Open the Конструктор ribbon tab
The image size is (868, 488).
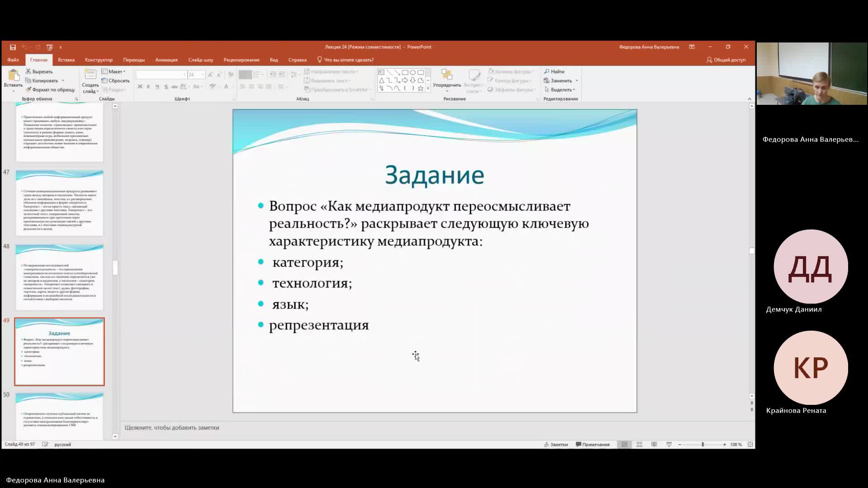tap(99, 60)
